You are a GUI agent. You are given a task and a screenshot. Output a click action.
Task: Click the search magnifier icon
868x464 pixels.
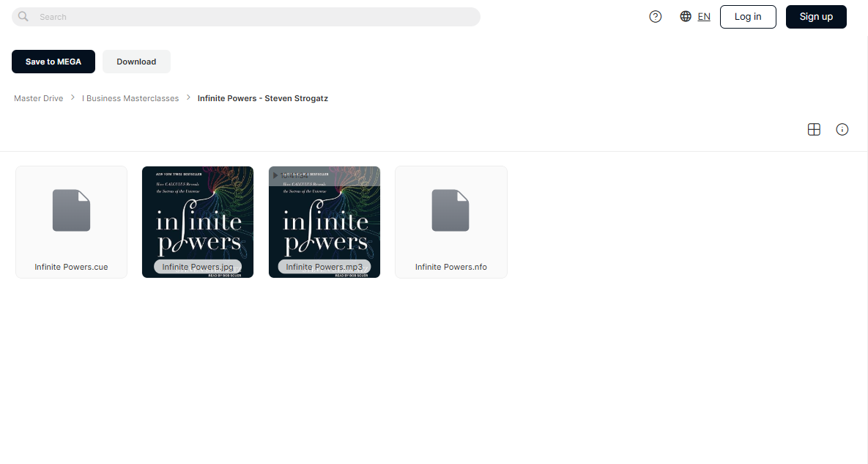(23, 17)
